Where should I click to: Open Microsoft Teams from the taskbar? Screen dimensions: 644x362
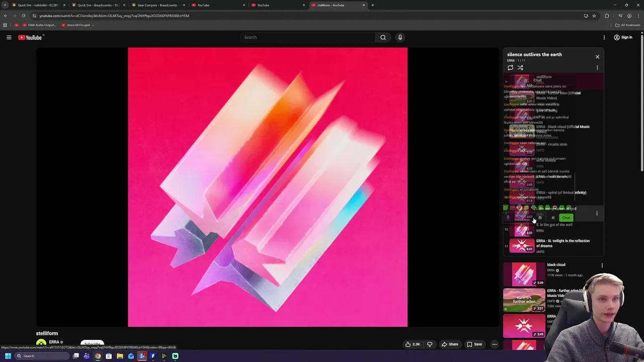[x=87, y=356]
